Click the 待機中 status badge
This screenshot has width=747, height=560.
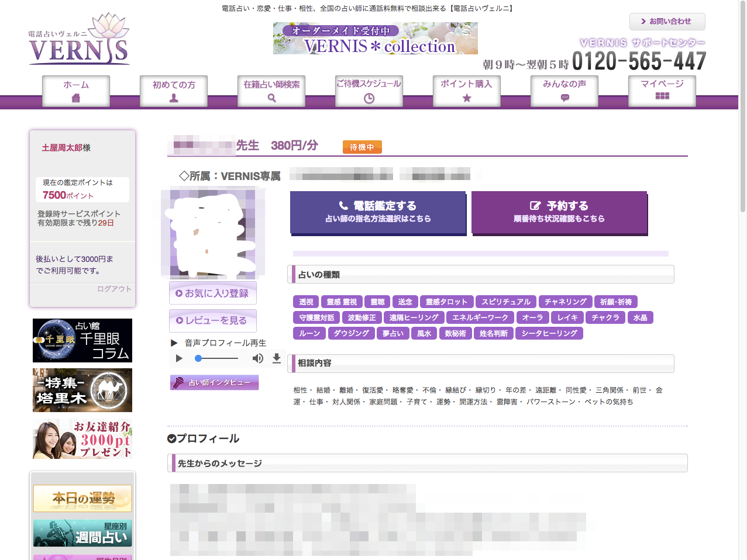coord(362,147)
